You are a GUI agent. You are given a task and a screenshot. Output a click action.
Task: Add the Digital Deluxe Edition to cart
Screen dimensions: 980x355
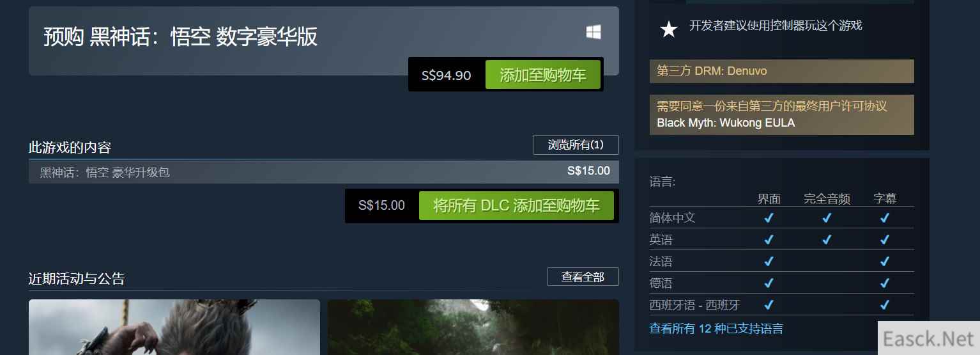(x=542, y=75)
